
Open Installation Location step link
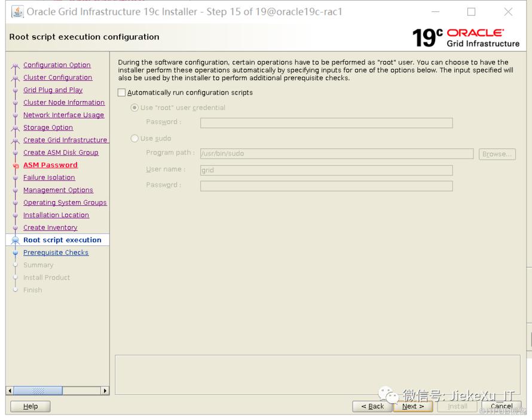[56, 215]
